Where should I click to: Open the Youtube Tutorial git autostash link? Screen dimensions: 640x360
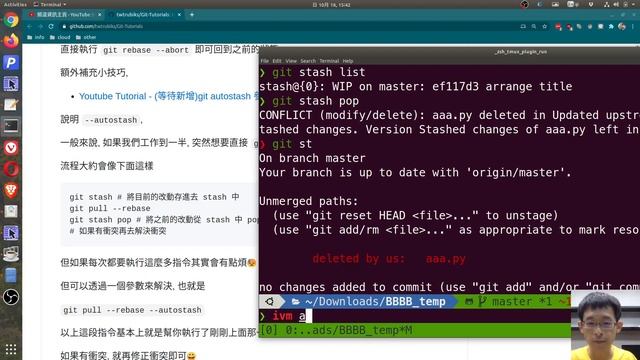169,96
